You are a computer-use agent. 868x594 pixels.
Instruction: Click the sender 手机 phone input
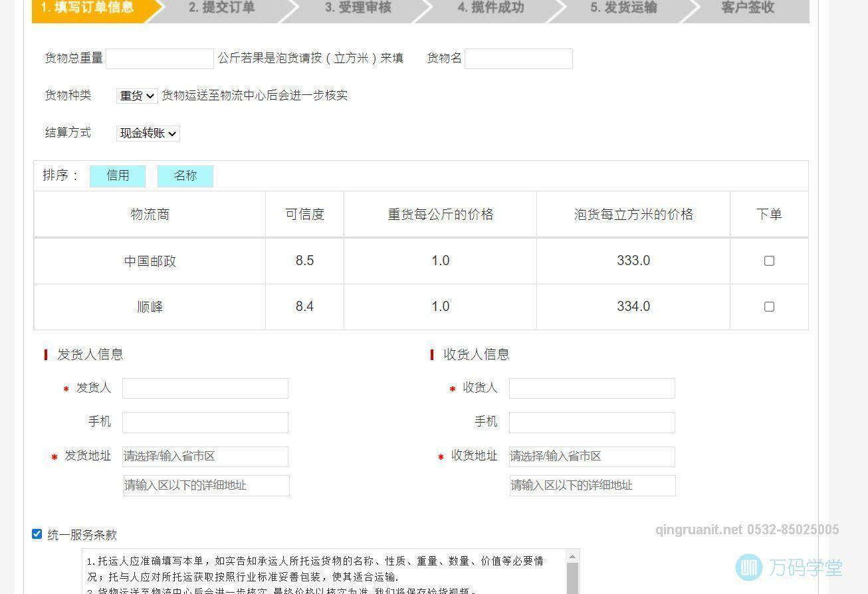[x=205, y=422]
